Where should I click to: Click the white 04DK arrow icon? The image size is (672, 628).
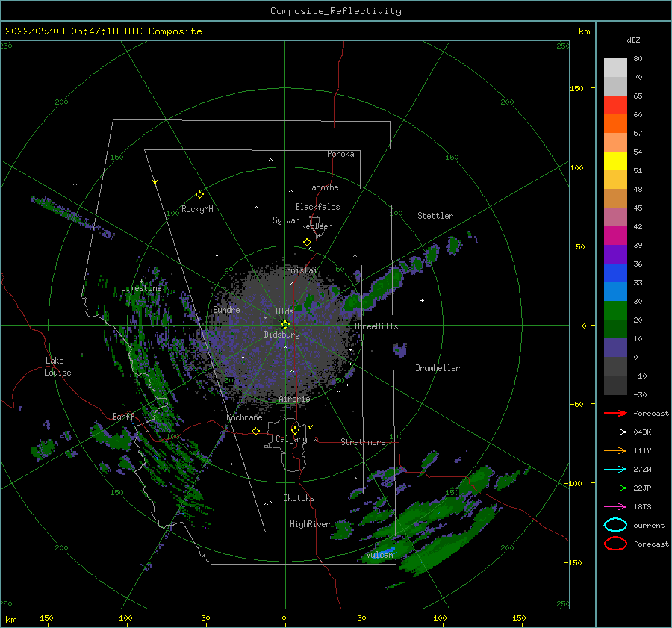(615, 432)
